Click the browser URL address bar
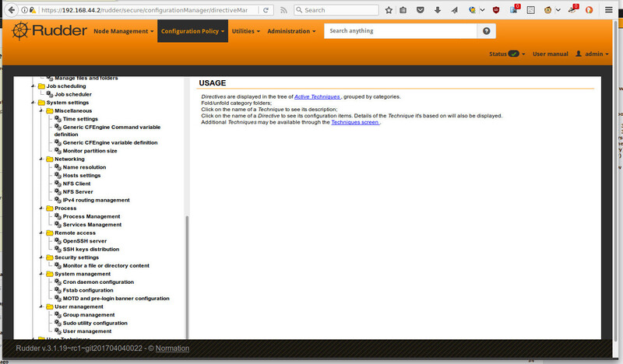This screenshot has height=364, width=623. 145,10
